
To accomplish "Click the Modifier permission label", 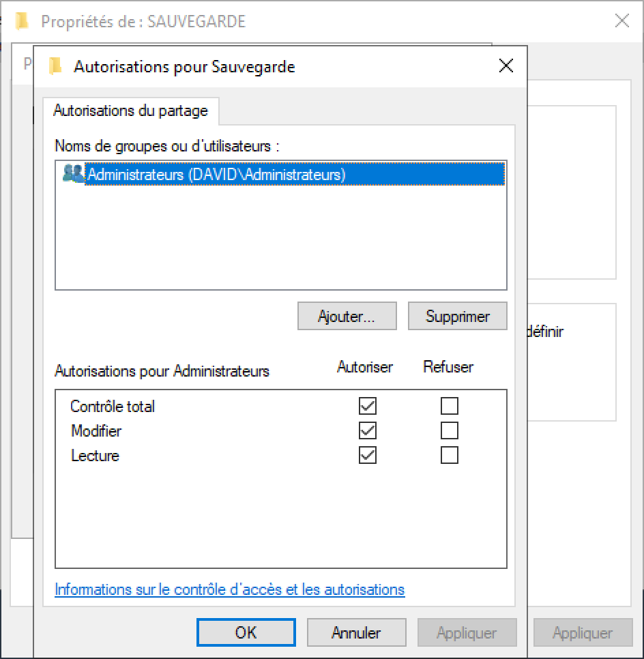I will 96,430.
